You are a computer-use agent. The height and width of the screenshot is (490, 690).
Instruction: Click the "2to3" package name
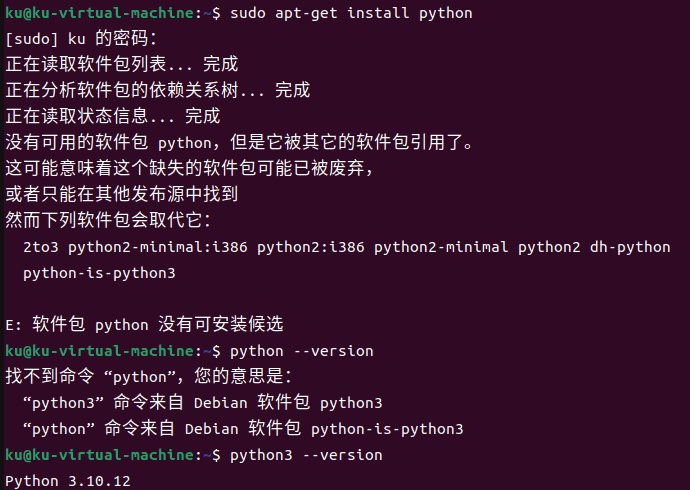[40, 247]
